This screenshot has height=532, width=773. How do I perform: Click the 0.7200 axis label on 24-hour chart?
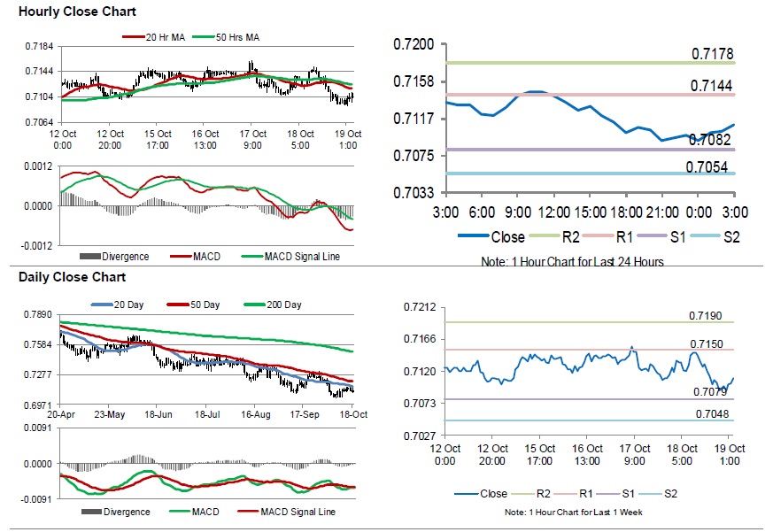414,44
